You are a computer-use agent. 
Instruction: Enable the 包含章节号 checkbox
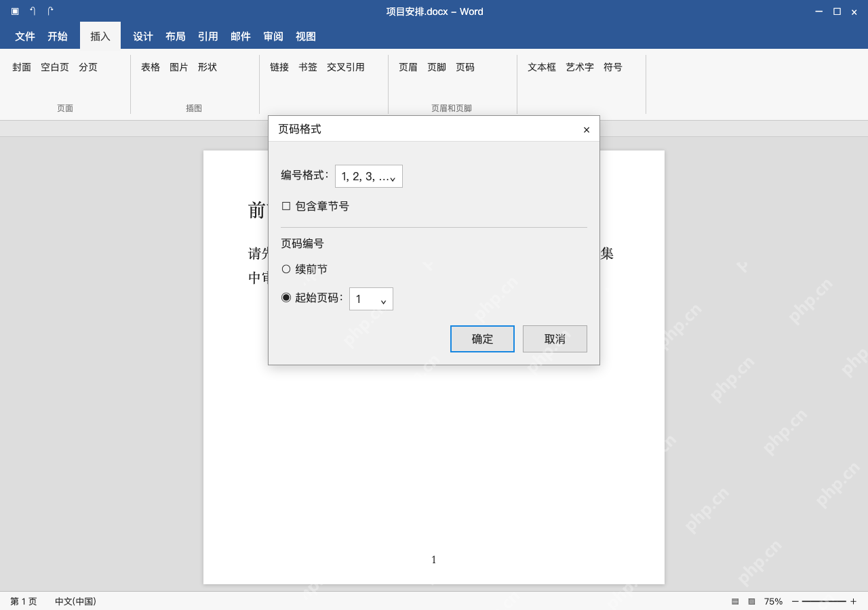click(x=286, y=206)
